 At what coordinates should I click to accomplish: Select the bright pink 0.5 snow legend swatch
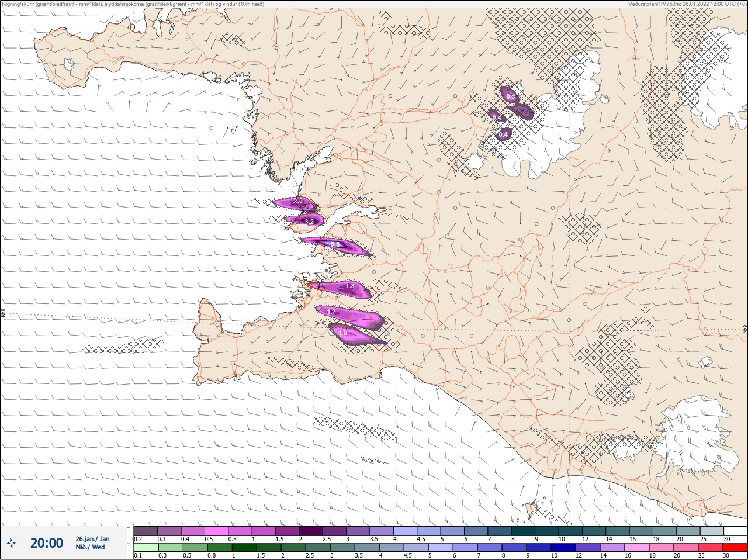click(x=216, y=531)
